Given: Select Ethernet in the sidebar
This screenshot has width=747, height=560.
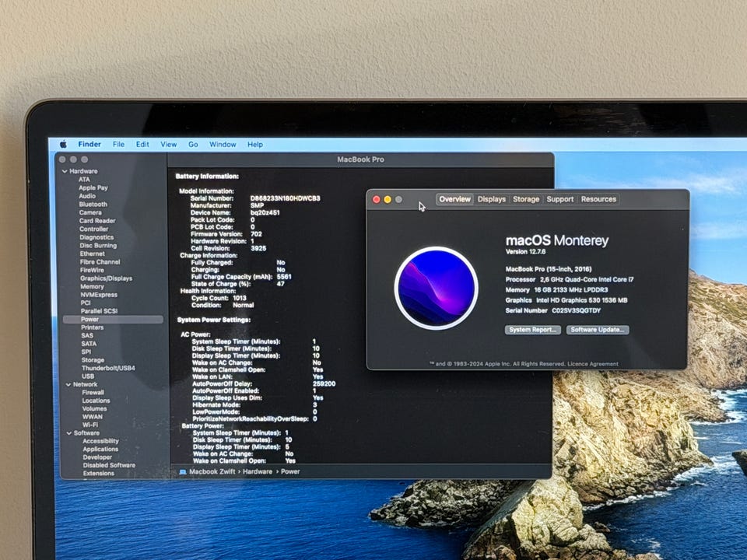Looking at the screenshot, I should tap(93, 254).
